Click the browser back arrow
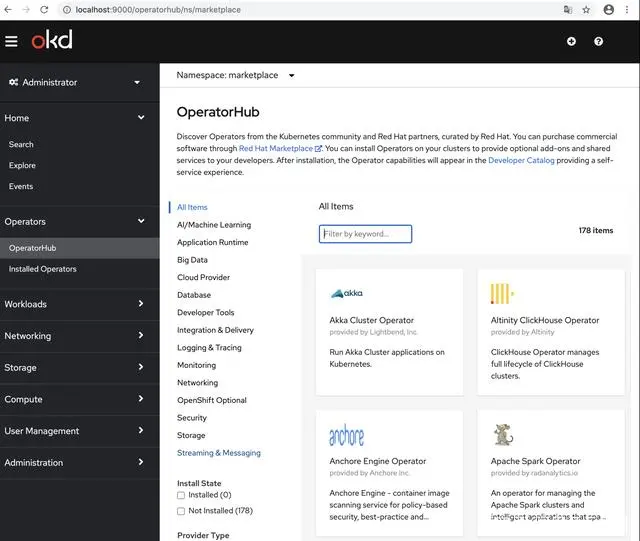640x541 pixels. (x=8, y=9)
